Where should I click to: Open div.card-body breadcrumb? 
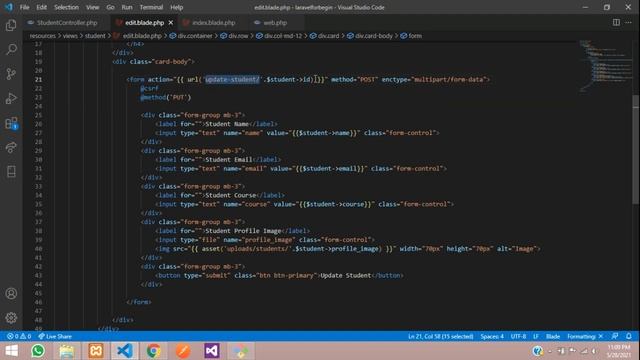[370, 36]
